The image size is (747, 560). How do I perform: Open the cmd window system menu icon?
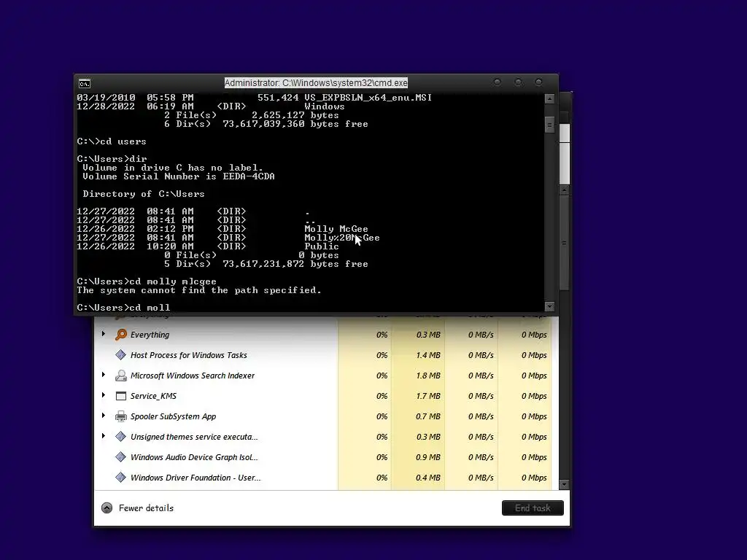85,84
